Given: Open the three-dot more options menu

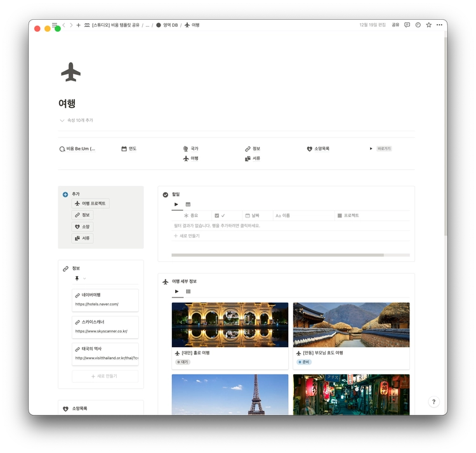Looking at the screenshot, I should (x=439, y=25).
